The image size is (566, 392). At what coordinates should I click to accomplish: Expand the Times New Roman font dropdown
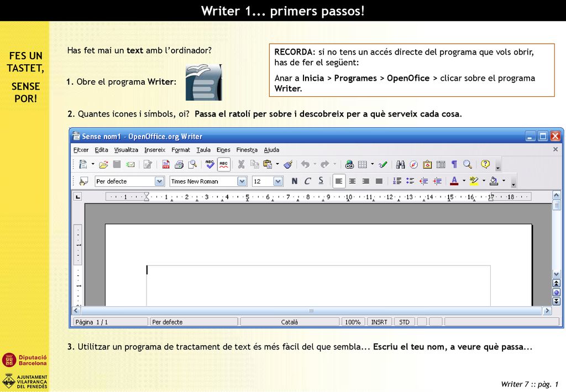[x=242, y=181]
